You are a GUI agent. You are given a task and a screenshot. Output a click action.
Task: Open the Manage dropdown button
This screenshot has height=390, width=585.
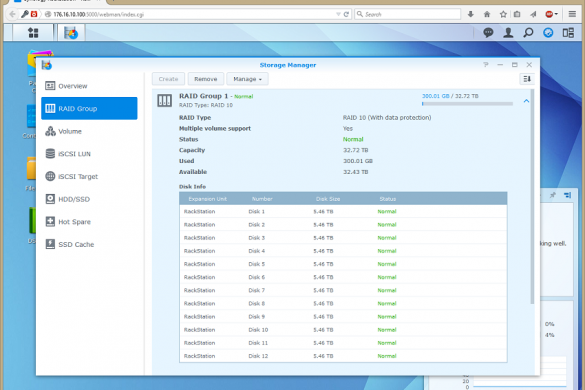click(247, 79)
